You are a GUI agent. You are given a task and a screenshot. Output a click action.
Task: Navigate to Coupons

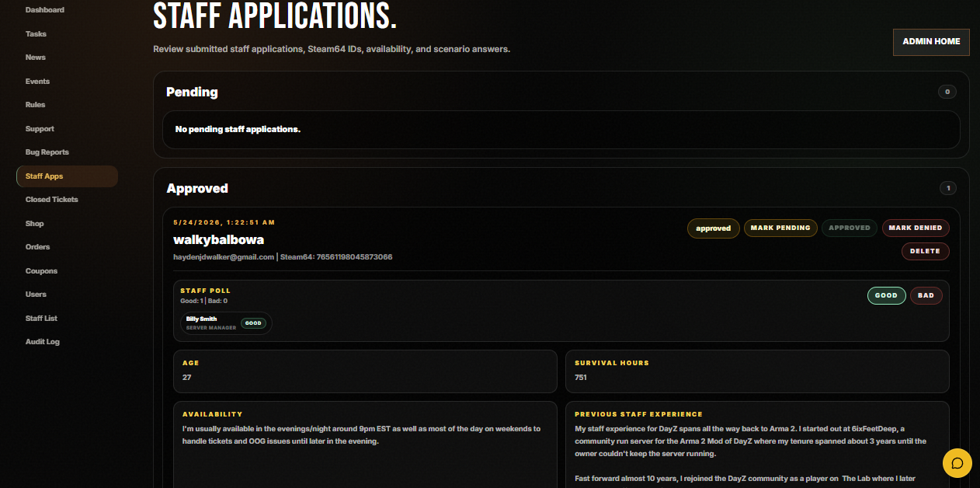point(41,271)
